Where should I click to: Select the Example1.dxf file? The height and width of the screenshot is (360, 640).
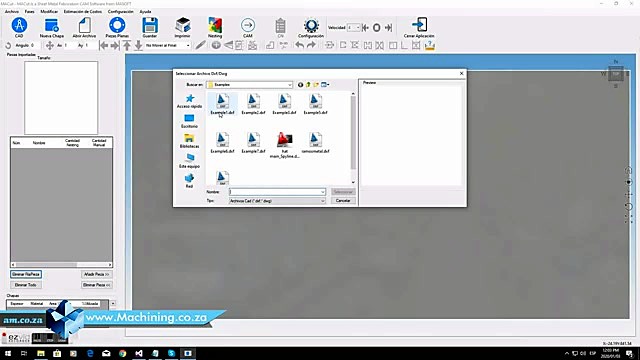coord(222,104)
